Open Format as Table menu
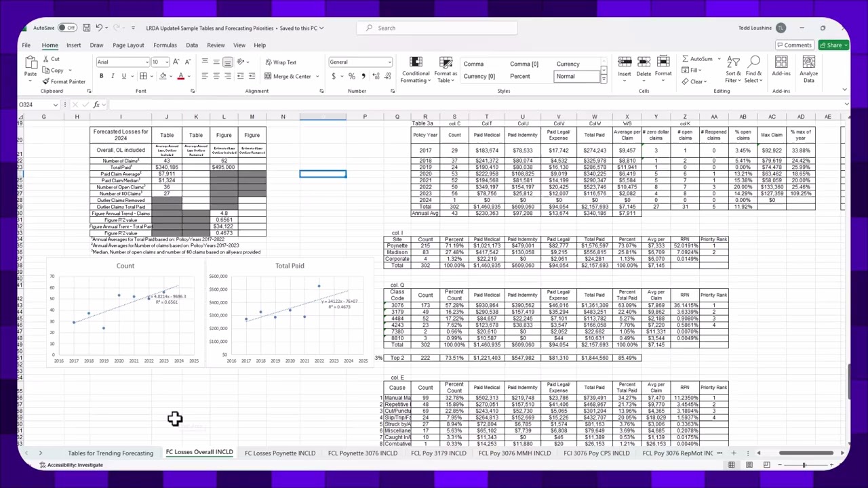Viewport: 868px width, 488px height. point(446,70)
